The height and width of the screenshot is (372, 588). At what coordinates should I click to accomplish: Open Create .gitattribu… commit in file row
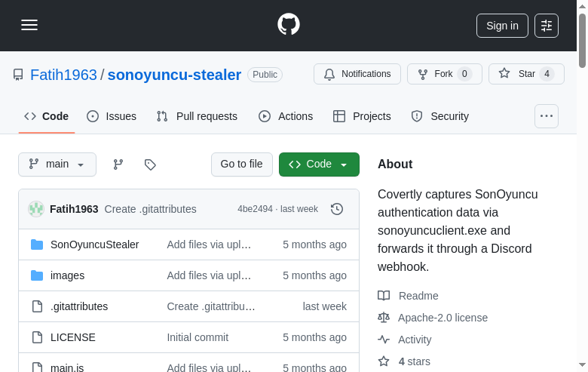coord(211,306)
